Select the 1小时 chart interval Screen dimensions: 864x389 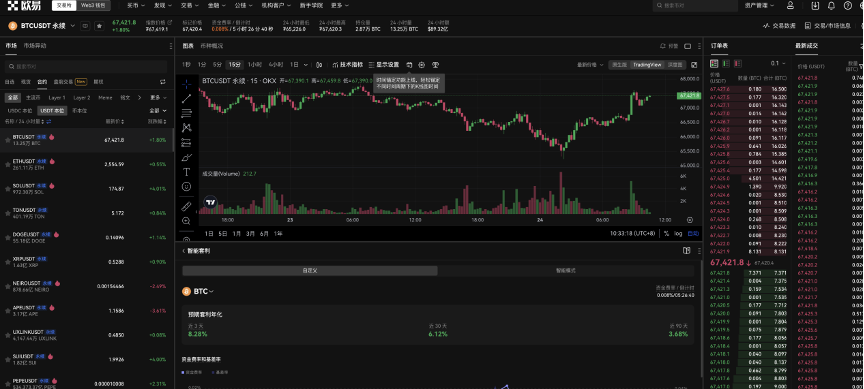point(255,65)
